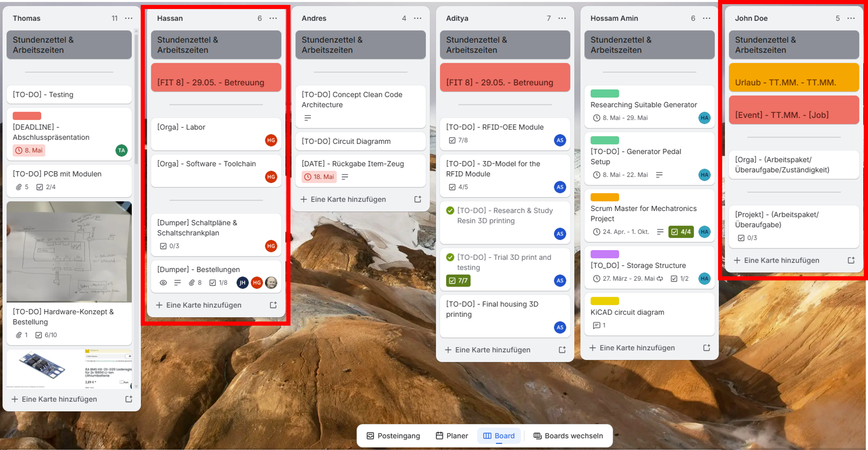Click description icon on Concept Clean Code card

point(308,118)
